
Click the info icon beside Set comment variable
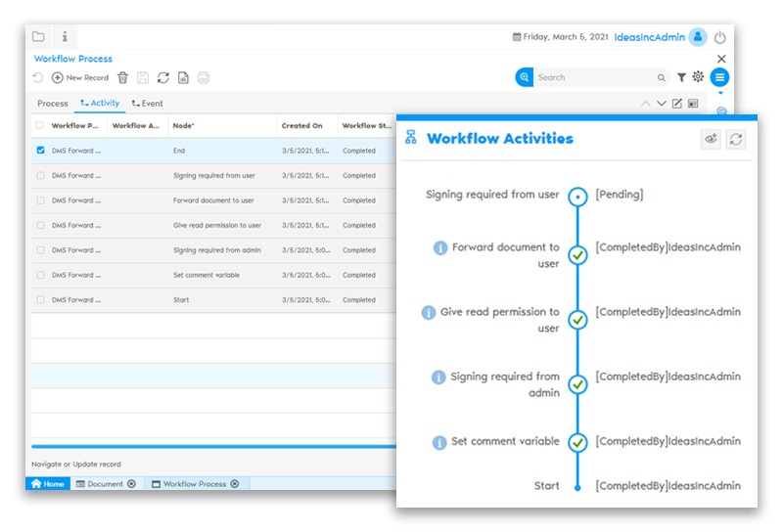pyautogui.click(x=439, y=442)
